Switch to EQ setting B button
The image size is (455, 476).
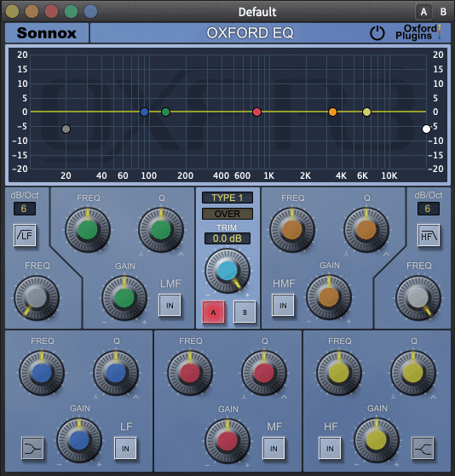(245, 312)
